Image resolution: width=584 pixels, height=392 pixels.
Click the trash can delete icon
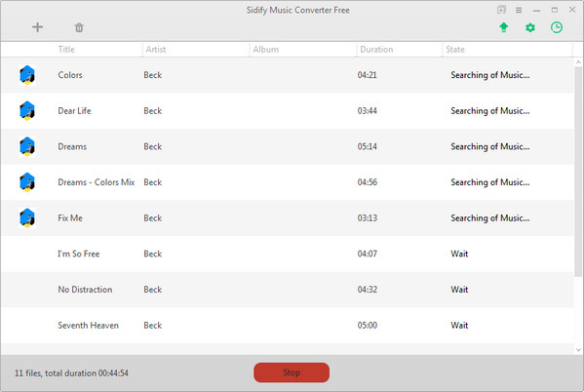(x=79, y=27)
